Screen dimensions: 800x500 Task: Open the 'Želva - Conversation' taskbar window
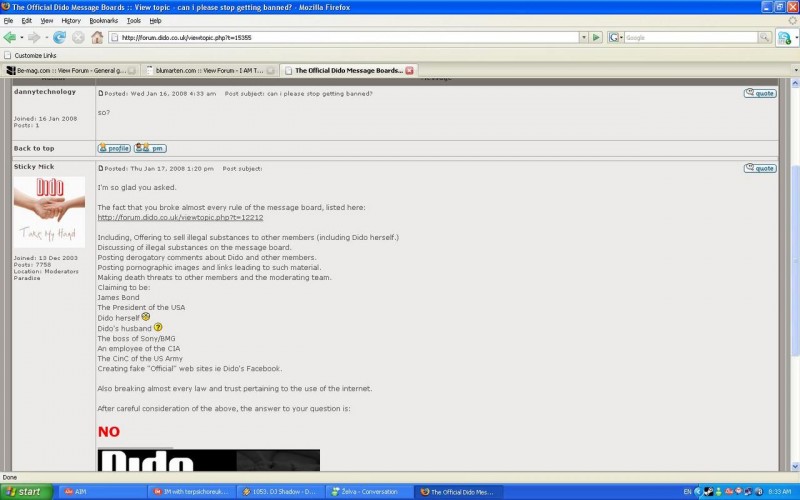coord(370,492)
